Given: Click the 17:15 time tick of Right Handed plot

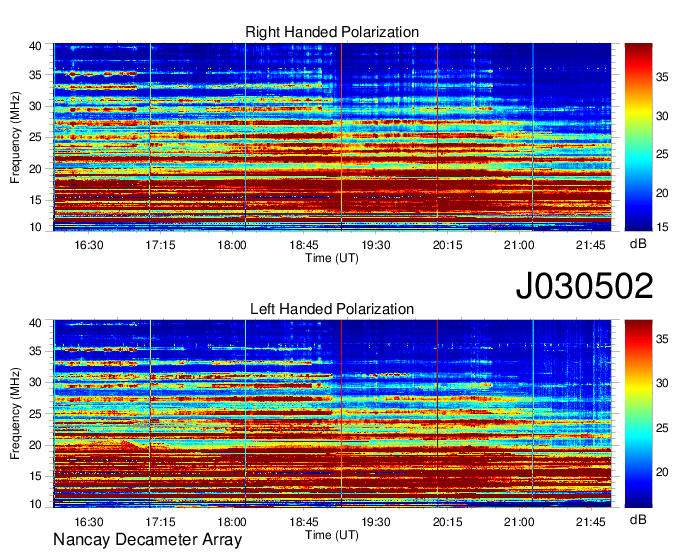Looking at the screenshot, I should click(x=160, y=245).
